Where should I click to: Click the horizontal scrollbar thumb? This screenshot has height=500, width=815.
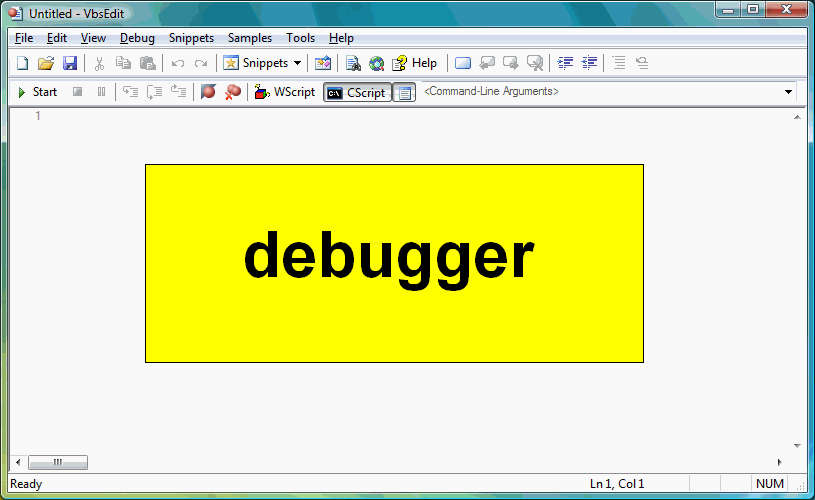point(57,462)
